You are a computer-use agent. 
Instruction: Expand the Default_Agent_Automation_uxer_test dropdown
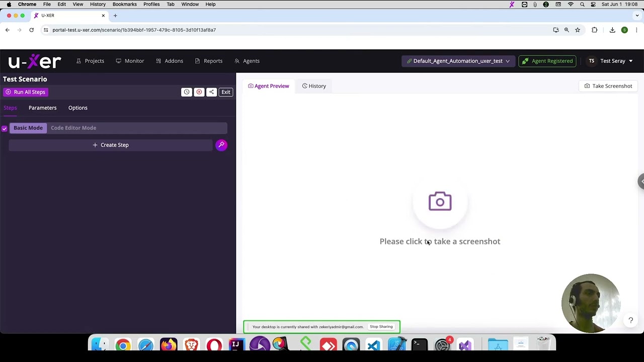pos(458,61)
